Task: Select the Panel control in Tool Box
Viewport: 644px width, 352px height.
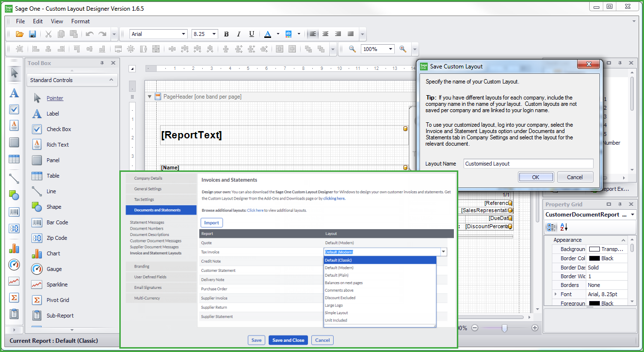Action: (53, 160)
